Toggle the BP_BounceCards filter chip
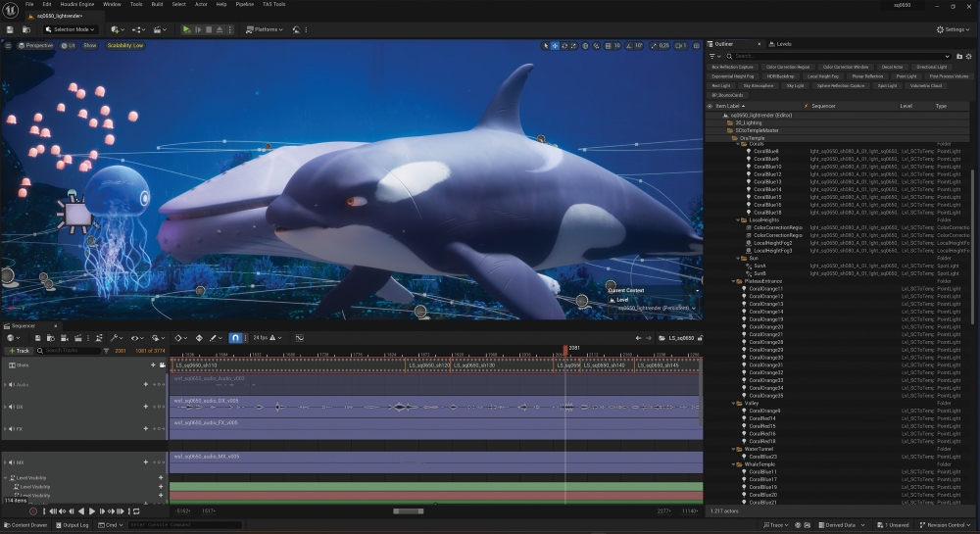This screenshot has height=534, width=980. tap(727, 95)
